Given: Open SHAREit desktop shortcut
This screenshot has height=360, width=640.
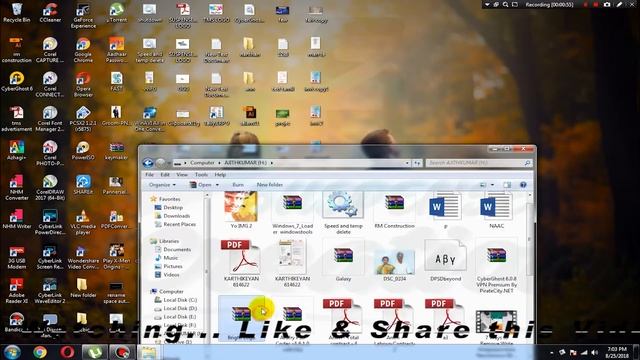Looking at the screenshot, I should (x=83, y=184).
